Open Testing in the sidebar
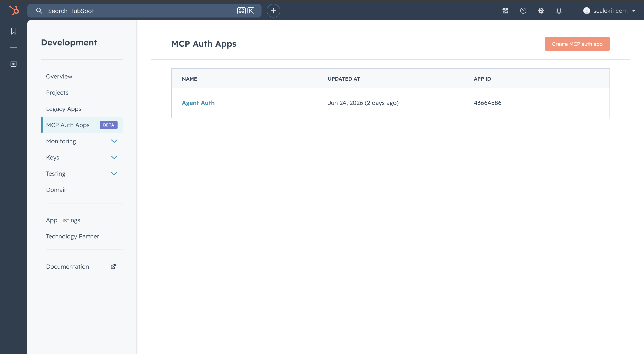This screenshot has height=354, width=644. tap(56, 174)
